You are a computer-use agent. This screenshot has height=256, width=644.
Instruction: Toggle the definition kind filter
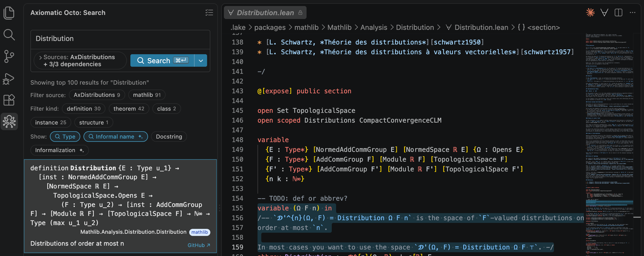coord(84,109)
